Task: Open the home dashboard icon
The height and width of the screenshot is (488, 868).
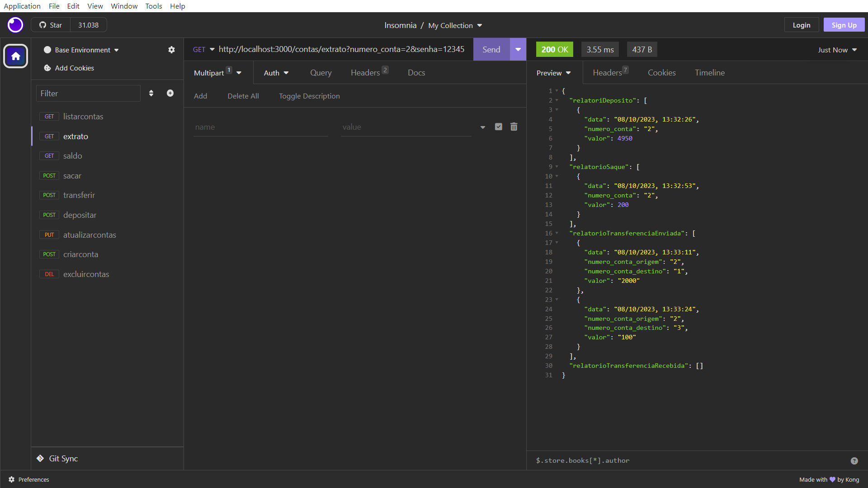Action: click(16, 56)
